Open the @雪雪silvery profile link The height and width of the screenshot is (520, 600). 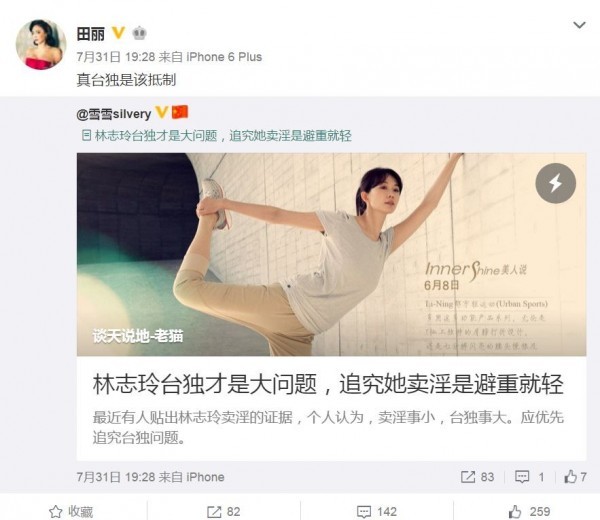tap(114, 114)
